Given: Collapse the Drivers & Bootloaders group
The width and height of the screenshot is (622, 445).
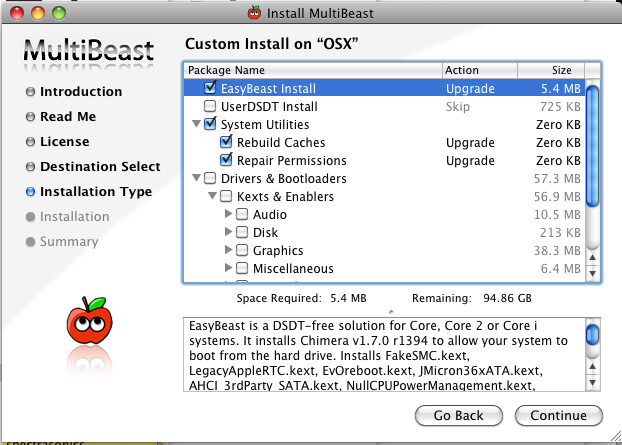Looking at the screenshot, I should (x=196, y=178).
